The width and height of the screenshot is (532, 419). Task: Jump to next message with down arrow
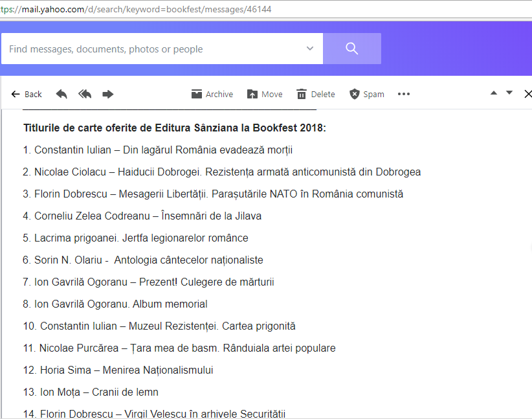[509, 93]
